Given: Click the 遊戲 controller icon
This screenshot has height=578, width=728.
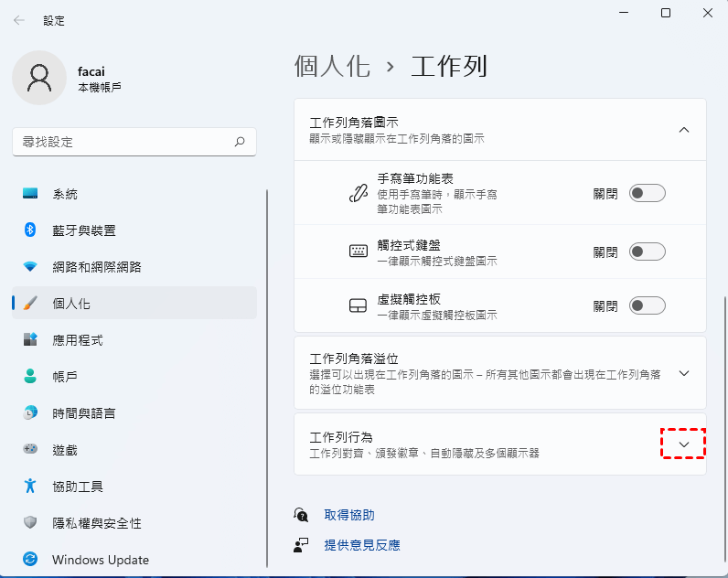Looking at the screenshot, I should pyautogui.click(x=30, y=450).
